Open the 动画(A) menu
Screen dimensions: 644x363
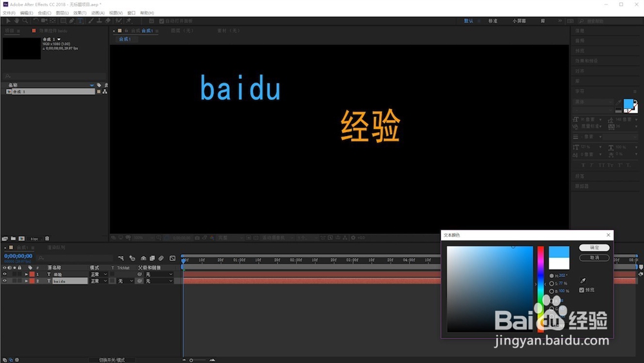[x=98, y=13]
